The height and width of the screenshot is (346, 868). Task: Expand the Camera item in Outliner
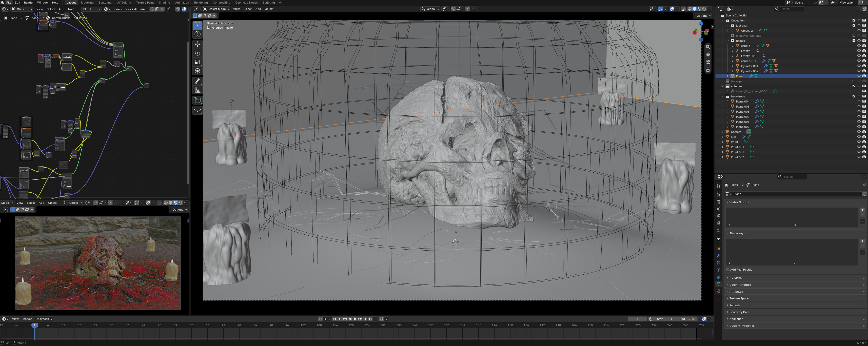(x=723, y=132)
